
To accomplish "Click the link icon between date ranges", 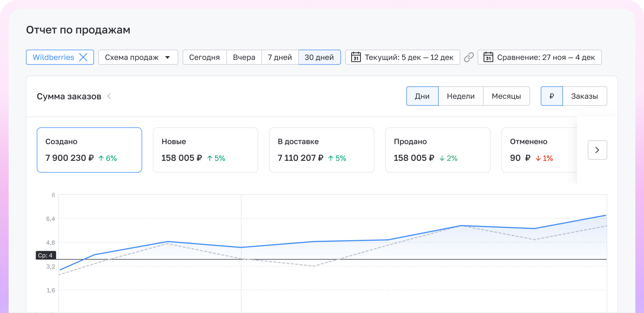I will [x=469, y=57].
